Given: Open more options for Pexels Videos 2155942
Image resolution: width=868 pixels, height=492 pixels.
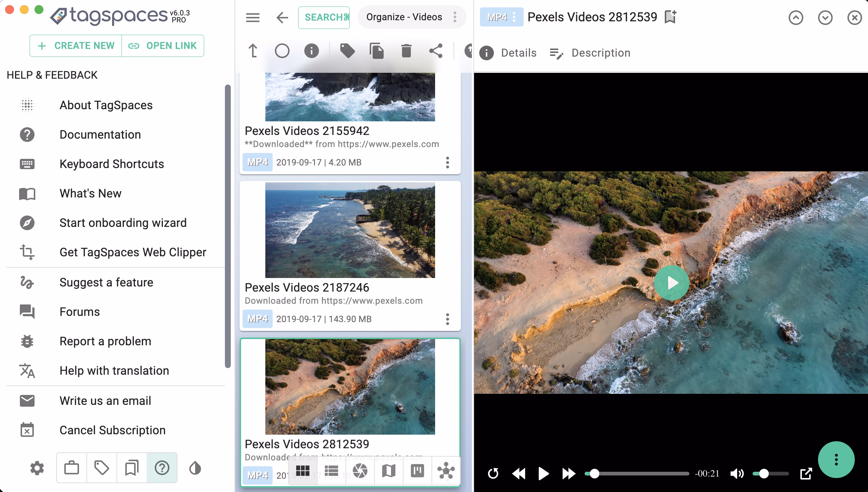Looking at the screenshot, I should 448,163.
